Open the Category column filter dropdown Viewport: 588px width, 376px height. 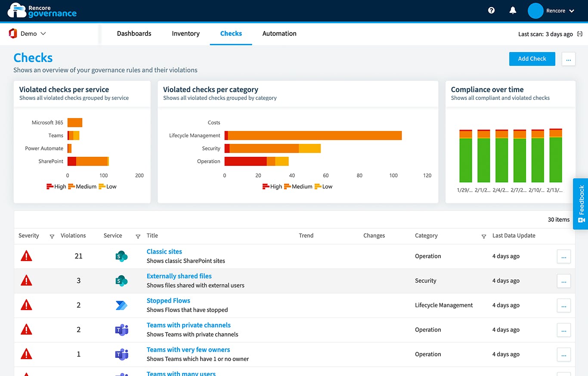tap(484, 236)
